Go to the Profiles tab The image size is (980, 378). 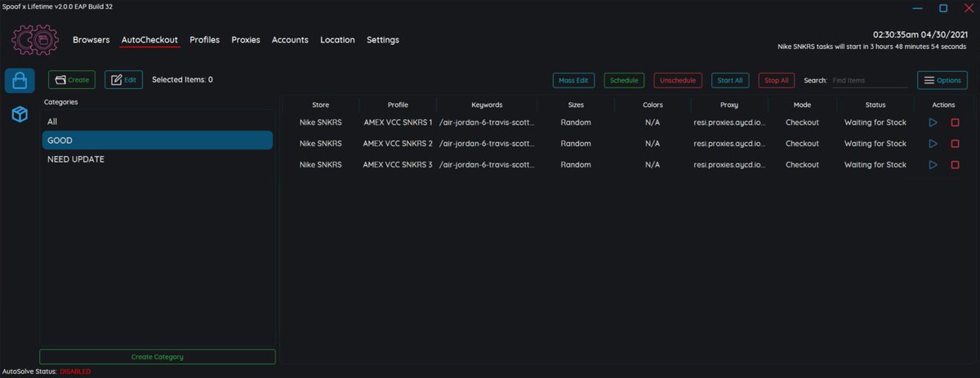204,40
